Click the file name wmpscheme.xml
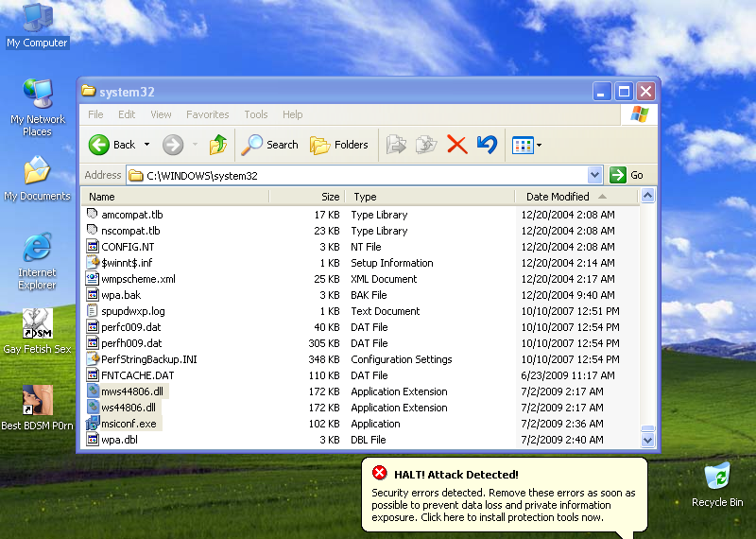This screenshot has width=756, height=539. click(x=138, y=279)
